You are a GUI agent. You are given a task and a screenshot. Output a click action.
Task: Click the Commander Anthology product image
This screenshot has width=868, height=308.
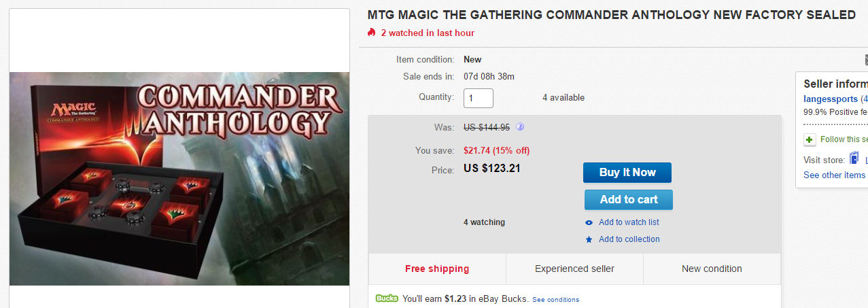point(179,178)
